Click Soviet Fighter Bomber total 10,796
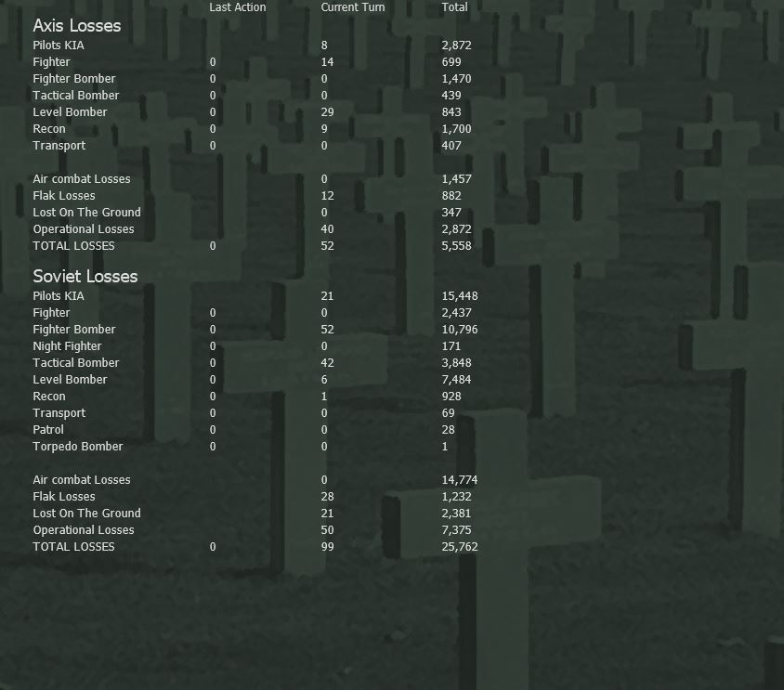Screen dimensions: 784x690 [x=460, y=330]
